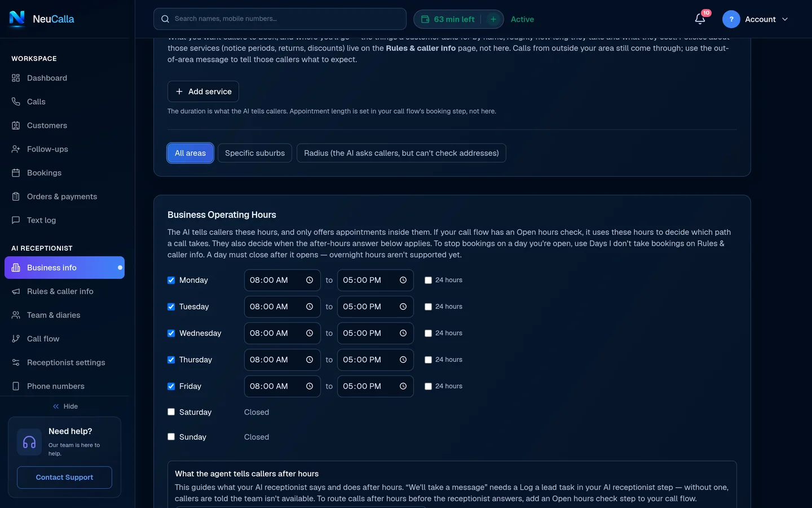Open Team & diaries page

point(64,315)
